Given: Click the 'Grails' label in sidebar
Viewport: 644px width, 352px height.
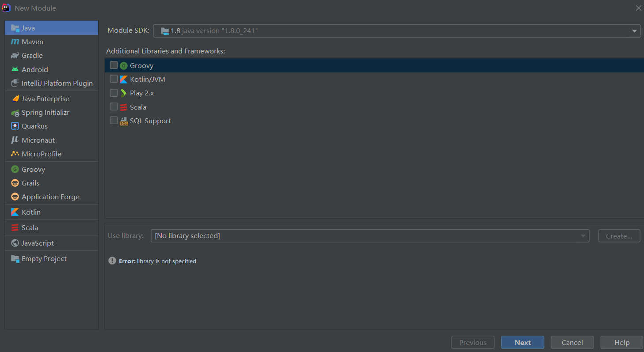Looking at the screenshot, I should tap(30, 183).
